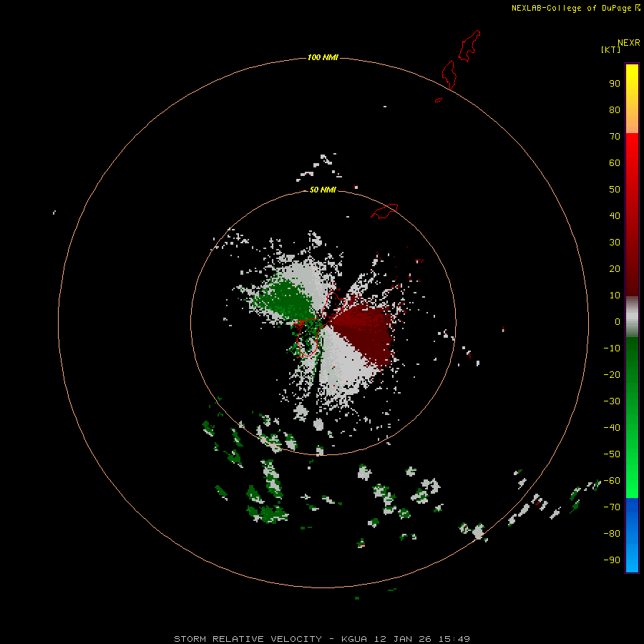Click the -30 value on the color scale
This screenshot has width=644, height=644.
[x=612, y=401]
